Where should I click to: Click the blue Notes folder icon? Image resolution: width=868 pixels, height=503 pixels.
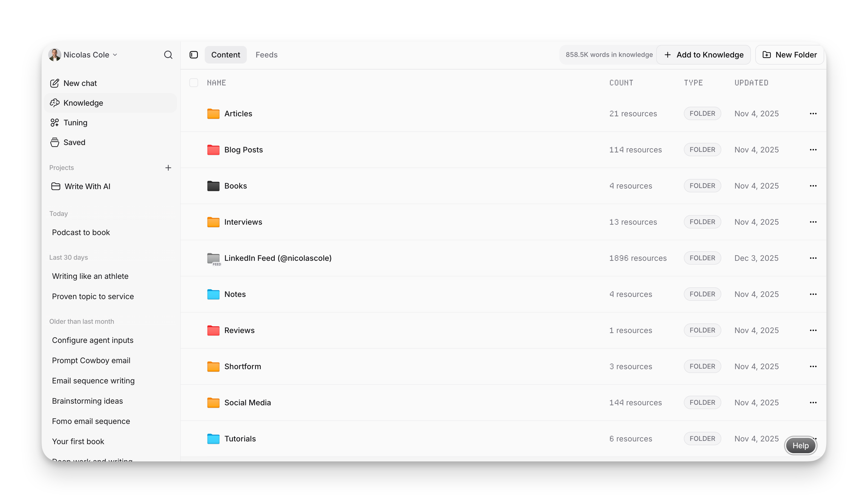(213, 294)
